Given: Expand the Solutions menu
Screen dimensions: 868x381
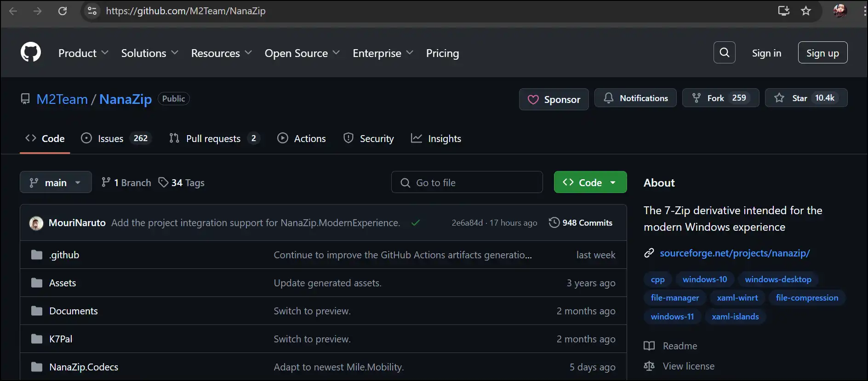Looking at the screenshot, I should [x=149, y=53].
